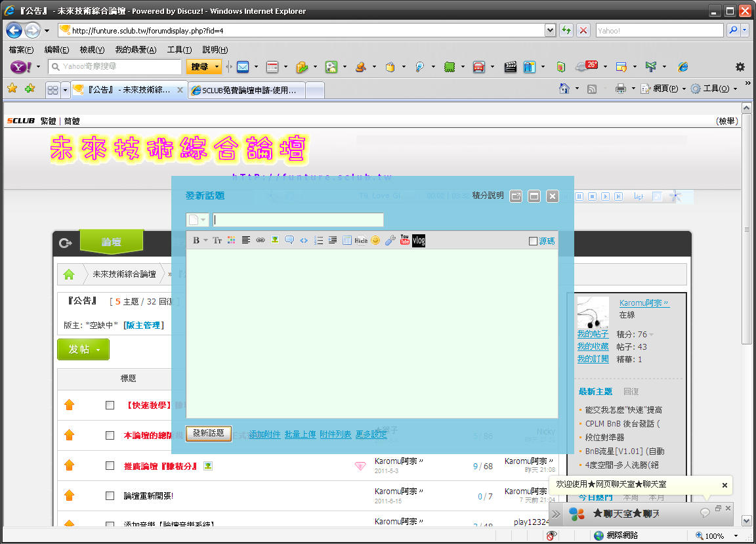Pop out the new topic dialog

click(x=516, y=196)
